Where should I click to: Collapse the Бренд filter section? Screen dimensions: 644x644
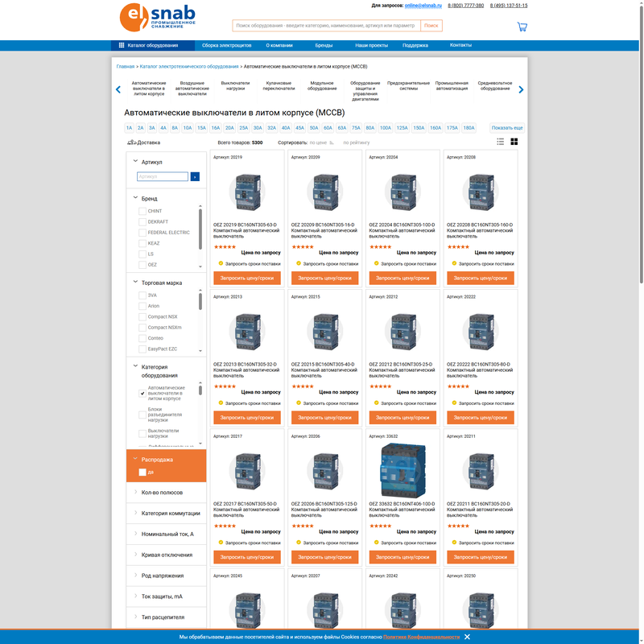[x=135, y=198]
